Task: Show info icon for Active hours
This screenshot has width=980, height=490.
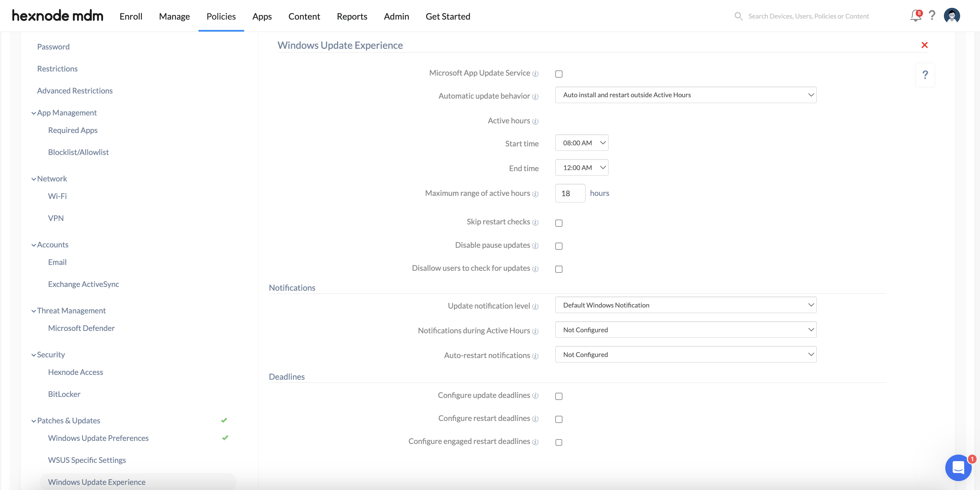Action: click(x=535, y=121)
